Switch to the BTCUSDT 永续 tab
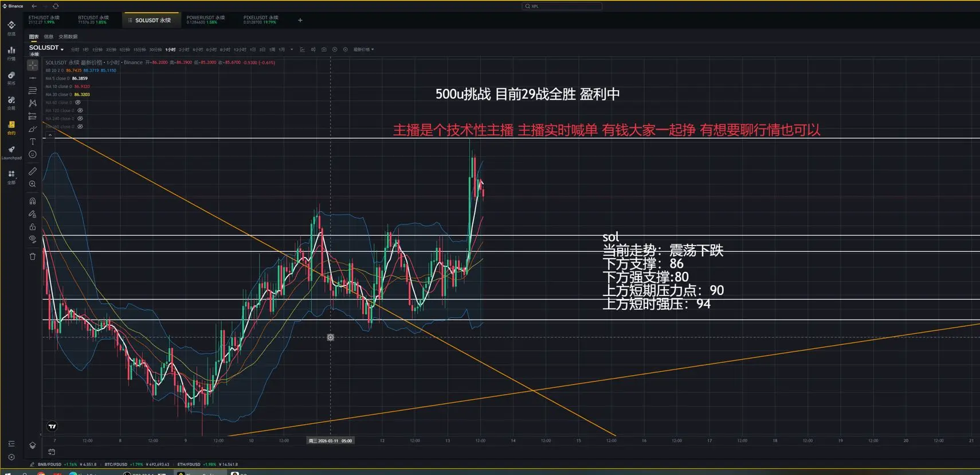The image size is (980, 475). coord(93,20)
